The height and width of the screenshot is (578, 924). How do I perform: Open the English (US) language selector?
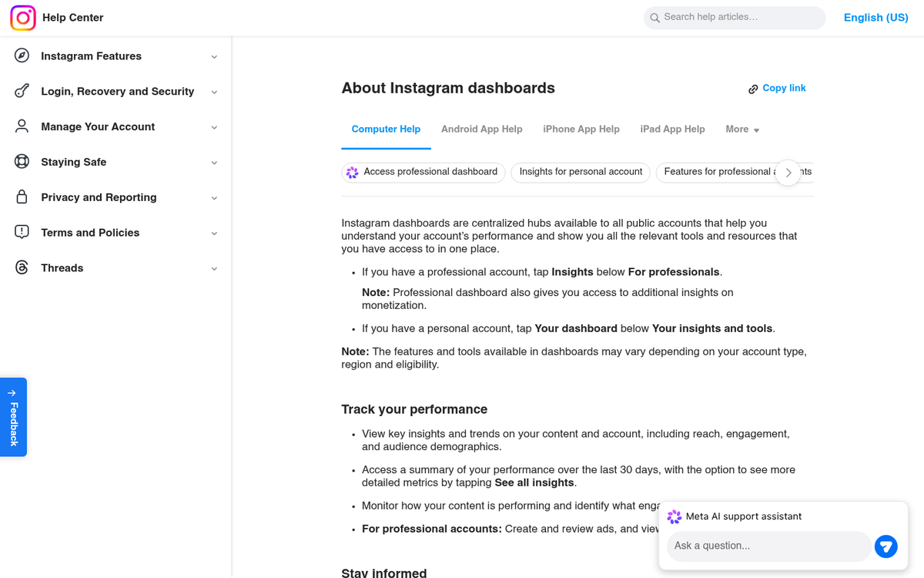tap(875, 18)
